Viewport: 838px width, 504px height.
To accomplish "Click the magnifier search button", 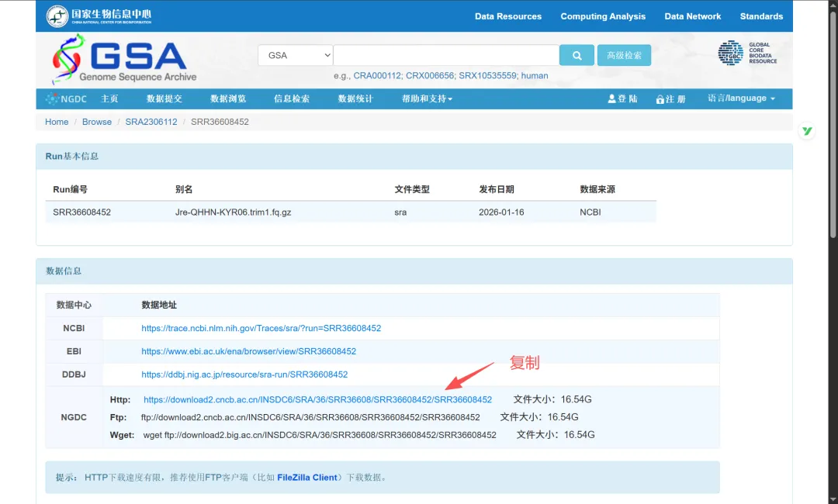I will (577, 55).
